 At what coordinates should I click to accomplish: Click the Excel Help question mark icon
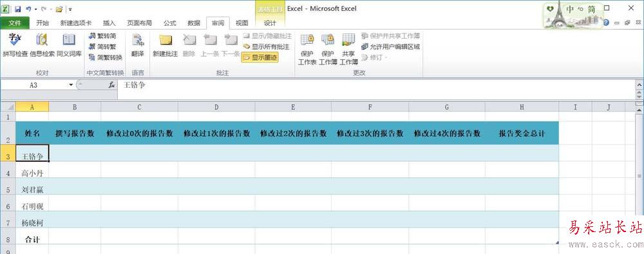point(606,23)
